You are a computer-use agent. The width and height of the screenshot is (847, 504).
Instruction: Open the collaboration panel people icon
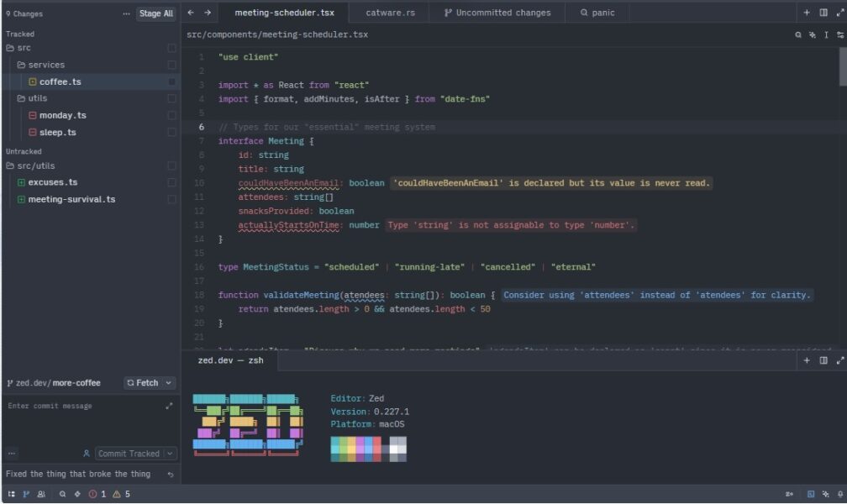pos(40,494)
